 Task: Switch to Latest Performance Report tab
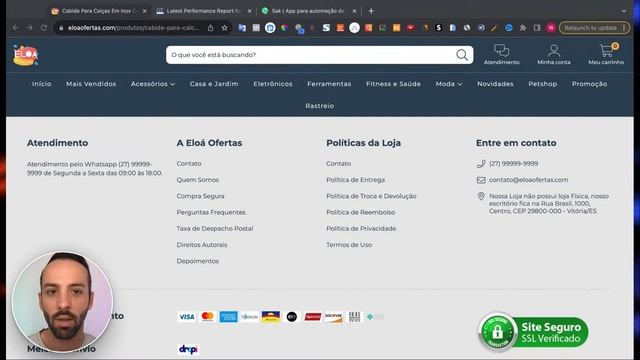(203, 11)
